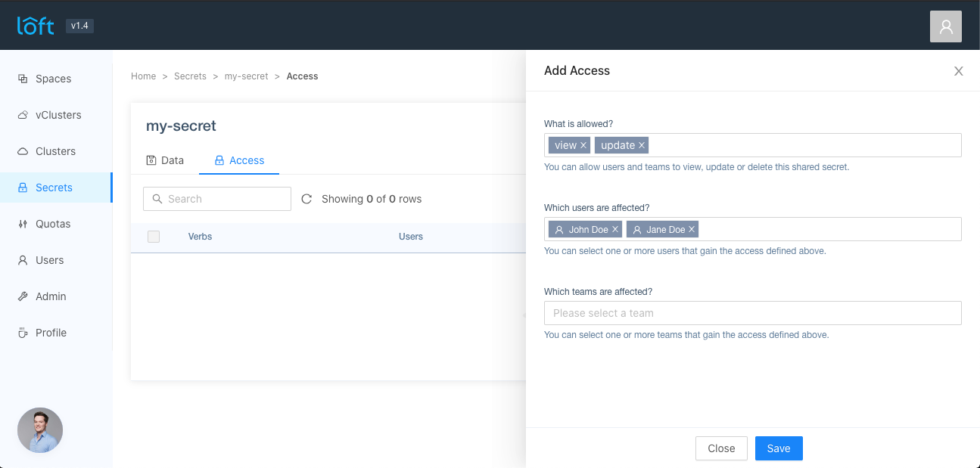Click the Access tab lock icon
Screen dimensions: 980x468
click(x=219, y=160)
